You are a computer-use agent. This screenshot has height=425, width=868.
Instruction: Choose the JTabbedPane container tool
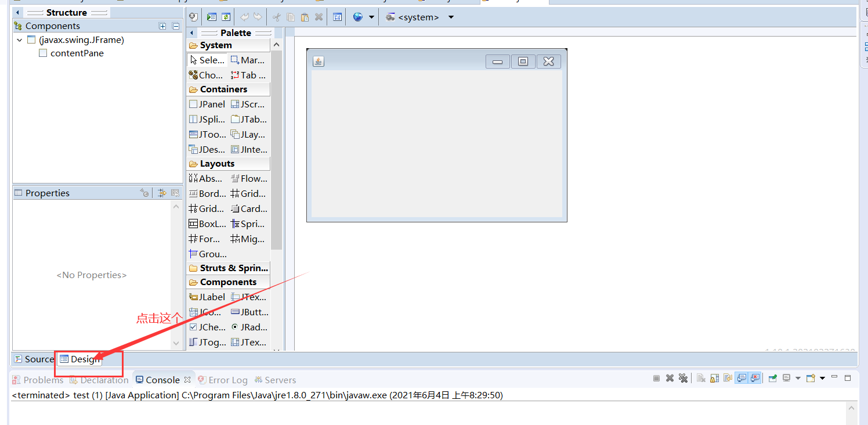[x=249, y=119]
